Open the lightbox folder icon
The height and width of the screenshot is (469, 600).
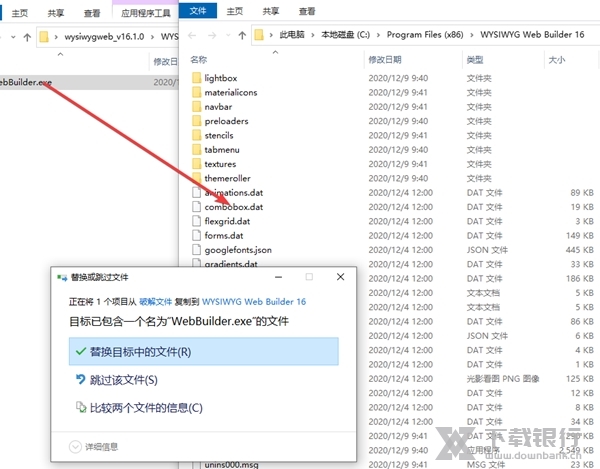[197, 78]
